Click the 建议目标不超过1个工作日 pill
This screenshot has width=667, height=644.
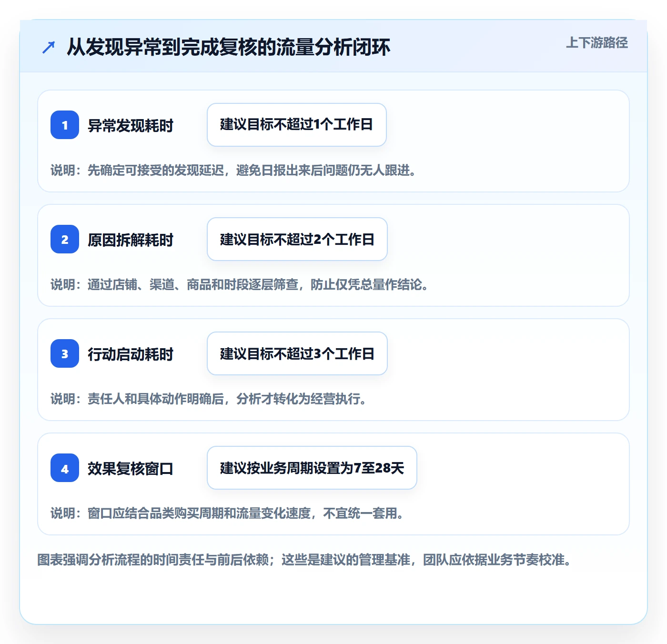click(296, 125)
